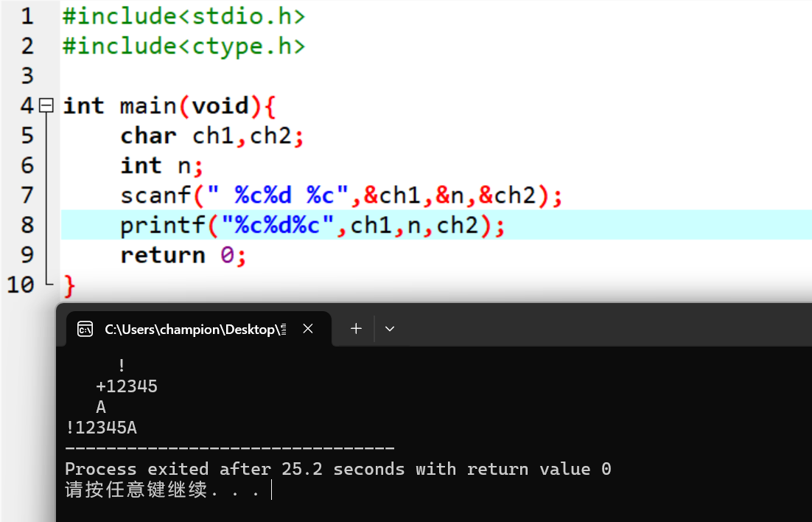The height and width of the screenshot is (522, 812).
Task: Collapse the main function fold marker
Action: pos(46,105)
